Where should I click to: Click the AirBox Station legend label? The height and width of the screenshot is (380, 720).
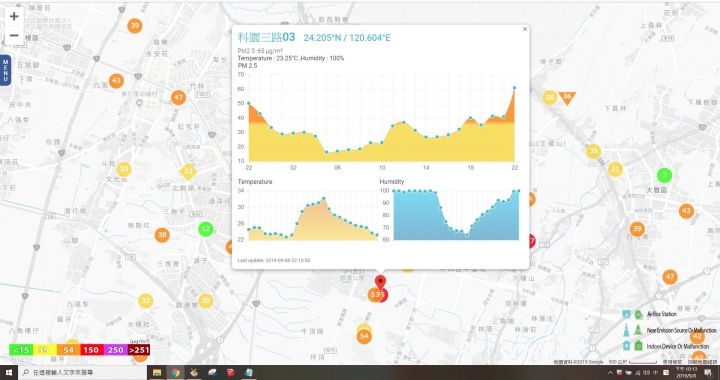[662, 314]
